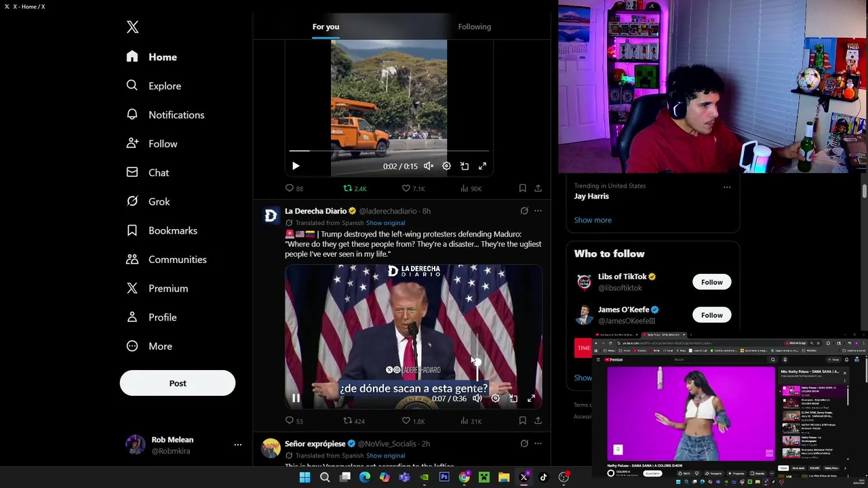Open Minecraft from the taskbar
Viewport: 868px width, 488px height.
pyautogui.click(x=484, y=477)
